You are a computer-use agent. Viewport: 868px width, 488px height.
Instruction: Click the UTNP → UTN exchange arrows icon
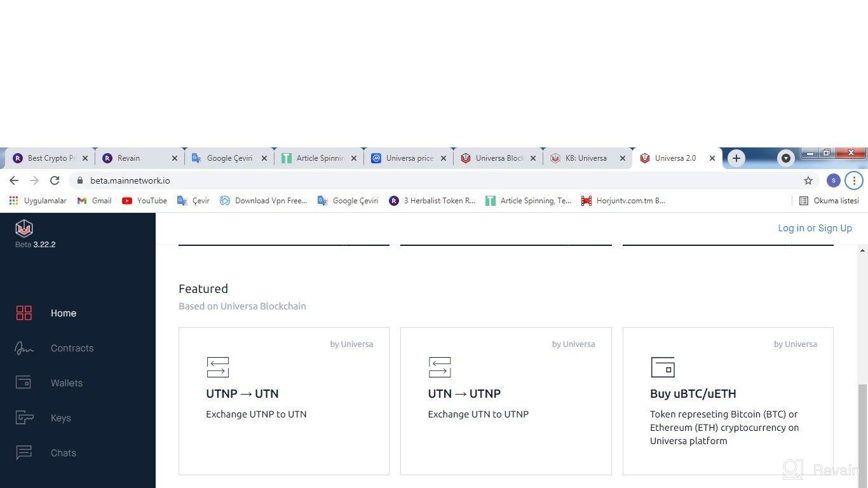218,367
